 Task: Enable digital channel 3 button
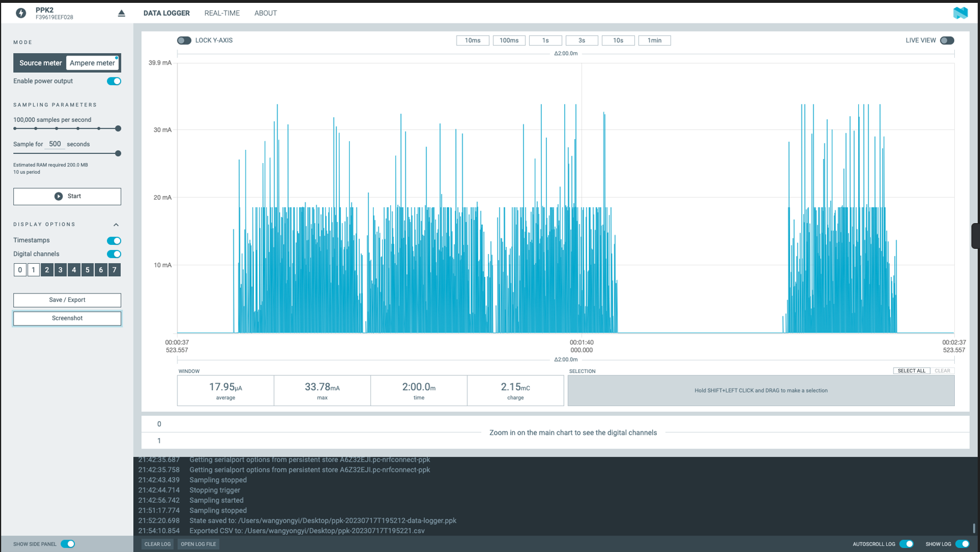pos(60,270)
